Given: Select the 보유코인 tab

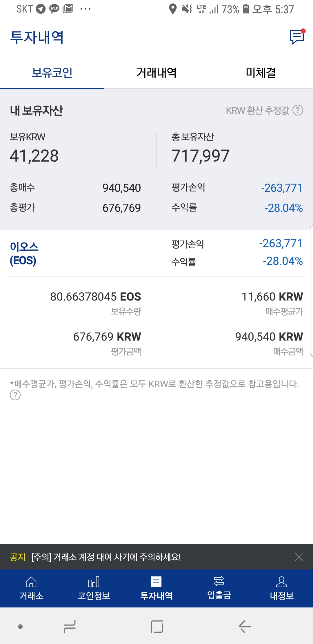Looking at the screenshot, I should 52,73.
